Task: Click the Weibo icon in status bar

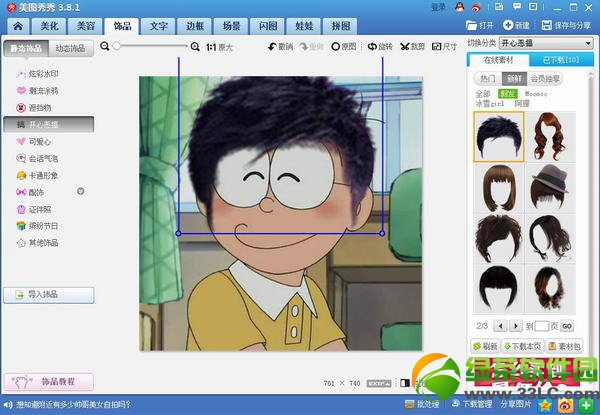Action: [x=565, y=405]
